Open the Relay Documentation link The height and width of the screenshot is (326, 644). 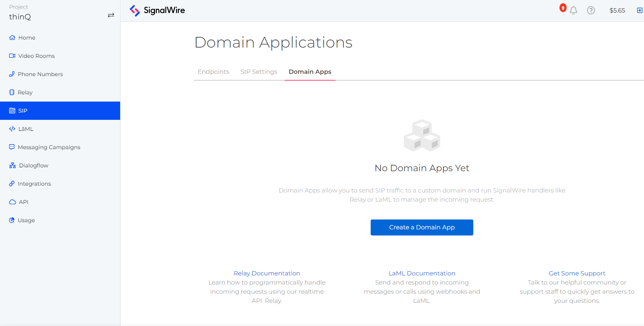pyautogui.click(x=266, y=273)
